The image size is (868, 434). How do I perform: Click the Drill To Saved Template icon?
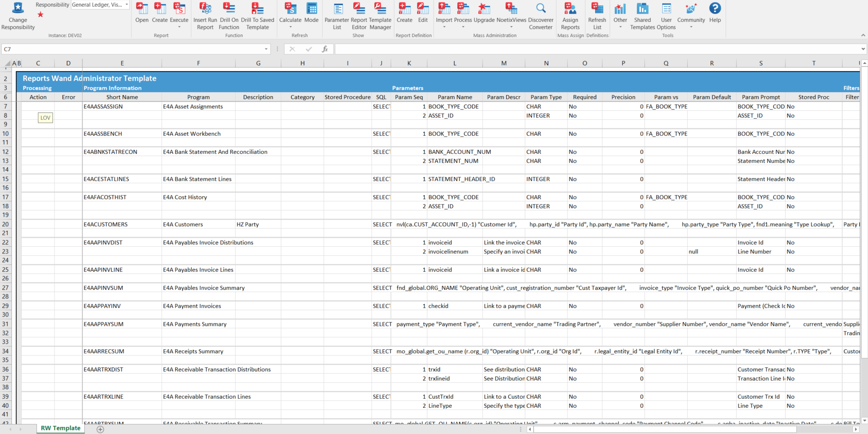(257, 16)
